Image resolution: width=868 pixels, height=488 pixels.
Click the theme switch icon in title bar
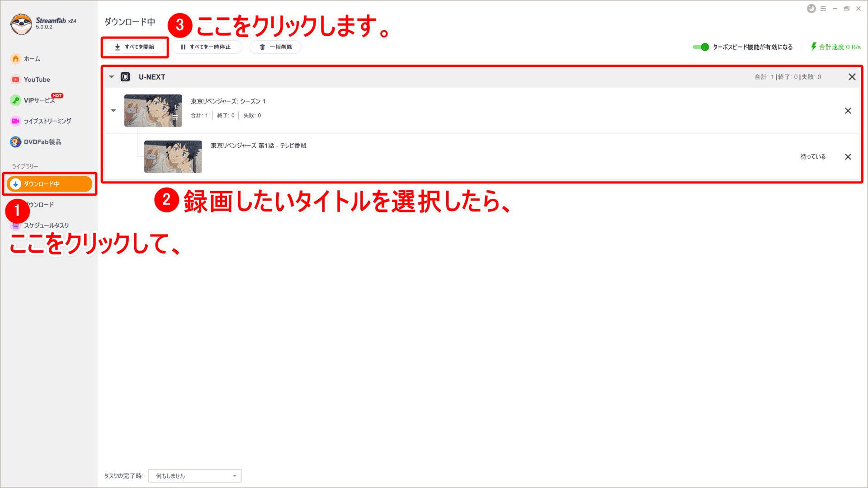[x=811, y=9]
